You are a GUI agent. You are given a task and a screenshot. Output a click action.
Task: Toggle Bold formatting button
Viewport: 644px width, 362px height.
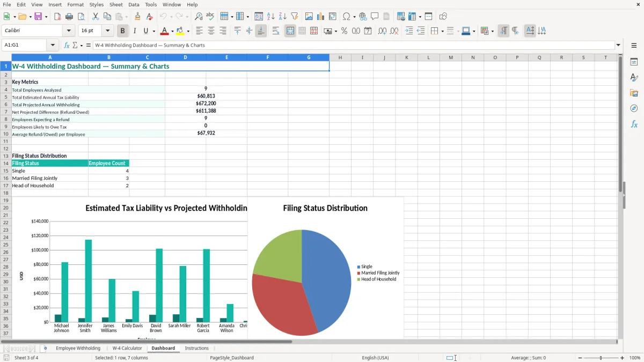[123, 31]
